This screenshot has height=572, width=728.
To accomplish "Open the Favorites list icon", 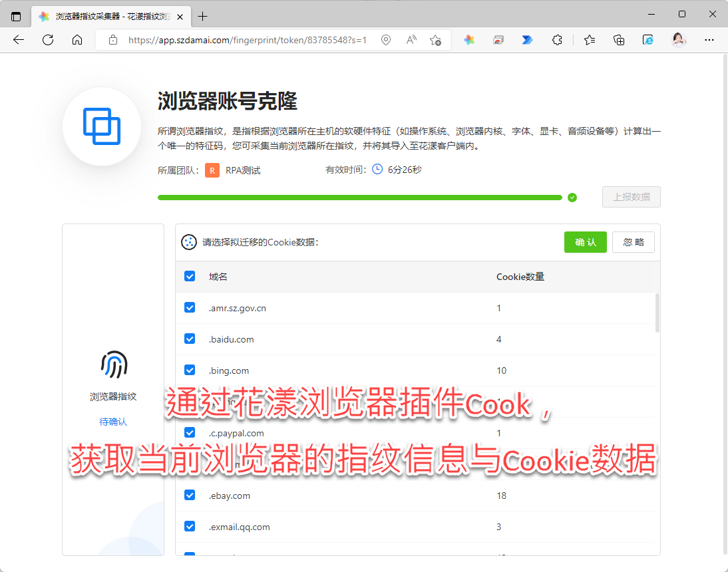I will pos(590,40).
